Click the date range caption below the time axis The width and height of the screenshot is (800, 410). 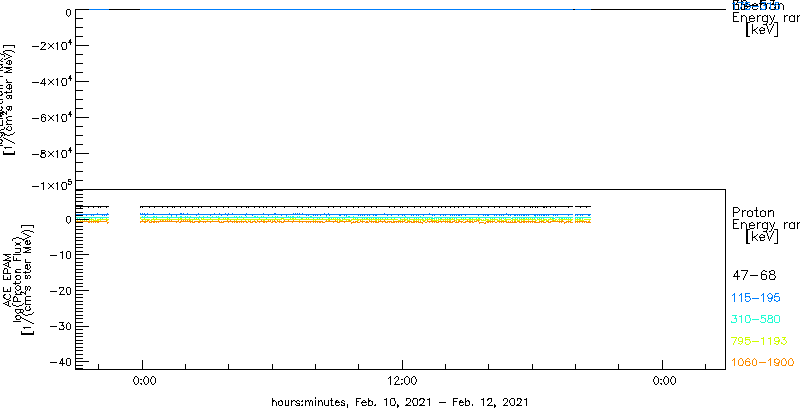click(x=399, y=401)
